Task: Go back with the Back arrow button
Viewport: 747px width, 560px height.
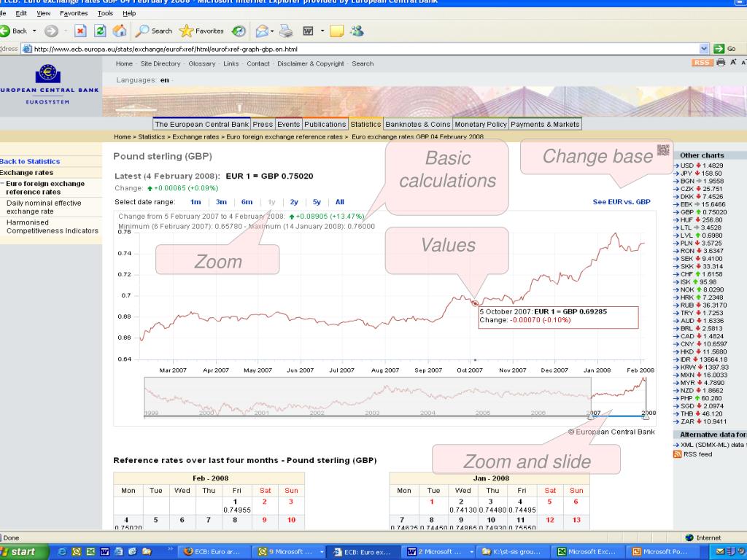Action: tap(13, 31)
